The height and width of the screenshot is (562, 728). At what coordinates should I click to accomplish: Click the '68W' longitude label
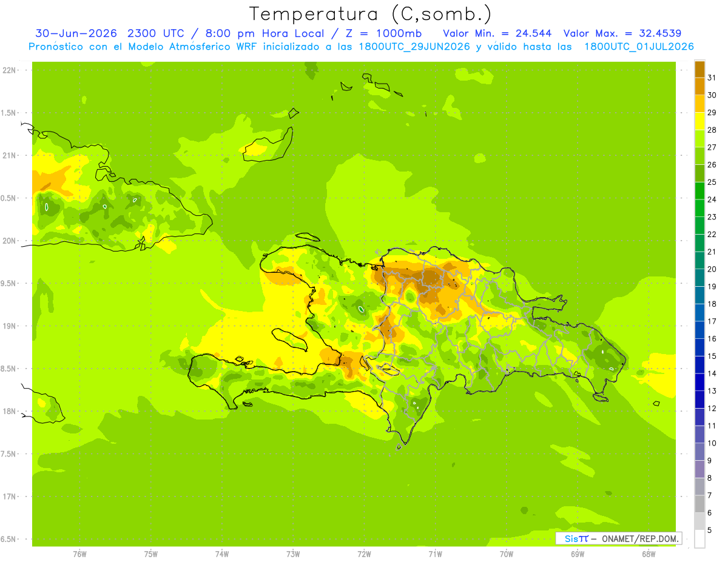(649, 554)
